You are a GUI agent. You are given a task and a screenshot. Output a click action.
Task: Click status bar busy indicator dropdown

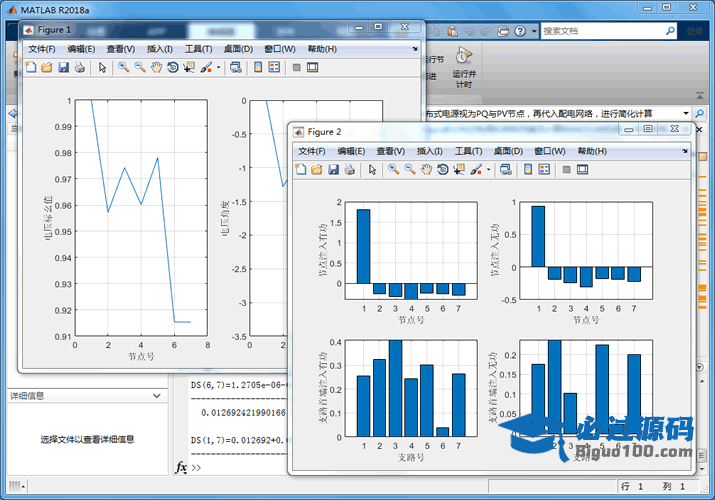pos(16,486)
